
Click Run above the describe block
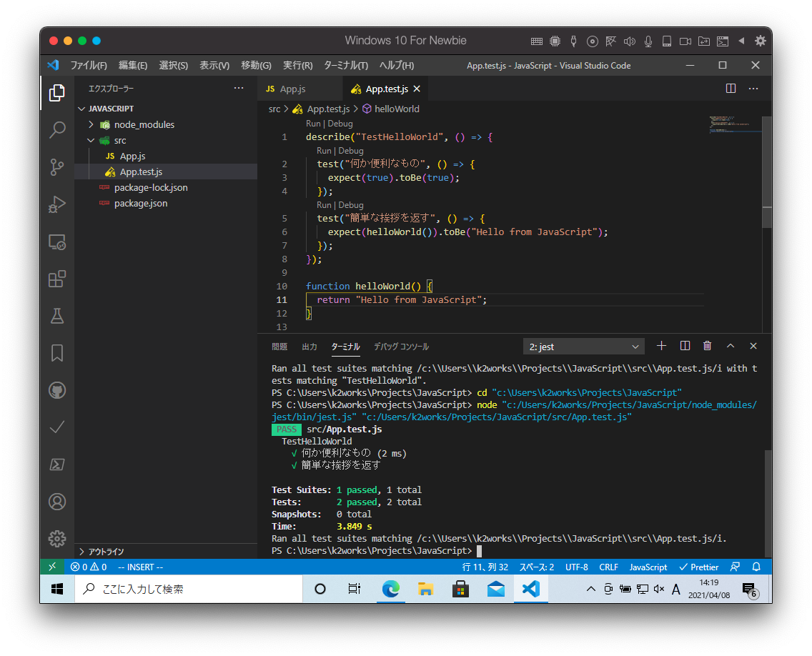(x=314, y=124)
